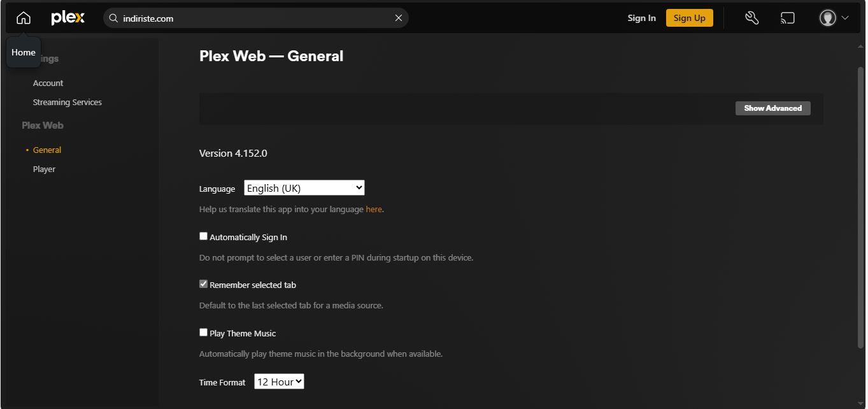Click the yellow Sign Up button
Viewport: 868px width, 409px height.
(x=689, y=18)
